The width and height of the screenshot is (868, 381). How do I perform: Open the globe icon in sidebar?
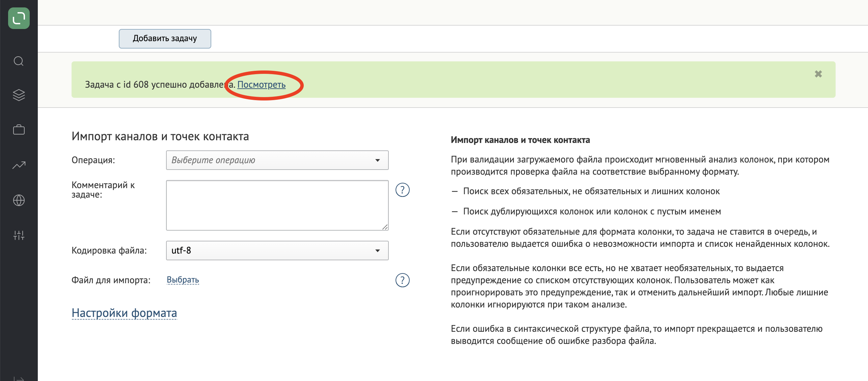(x=19, y=200)
